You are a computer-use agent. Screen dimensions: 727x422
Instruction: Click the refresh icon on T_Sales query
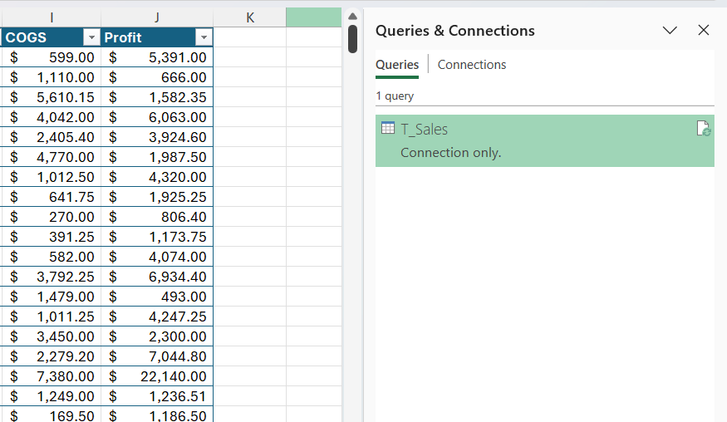(703, 128)
